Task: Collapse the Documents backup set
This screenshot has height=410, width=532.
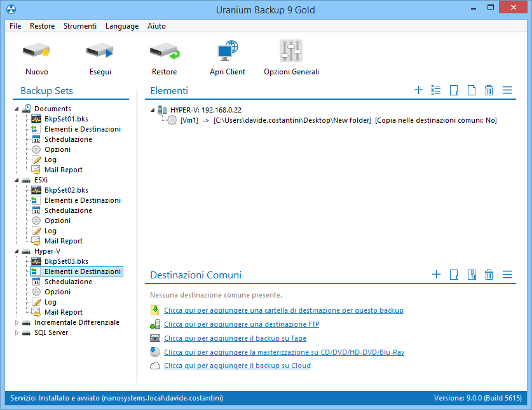Action: click(17, 109)
